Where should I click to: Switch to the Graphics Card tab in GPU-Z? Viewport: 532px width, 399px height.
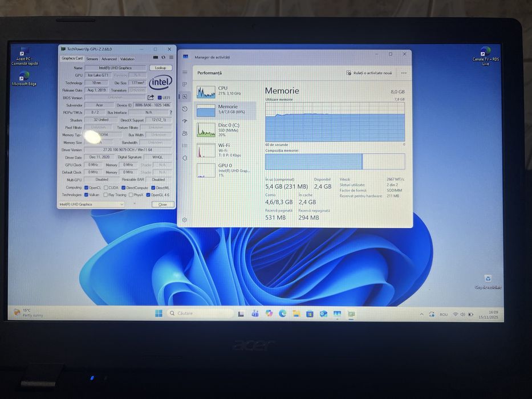pyautogui.click(x=72, y=58)
